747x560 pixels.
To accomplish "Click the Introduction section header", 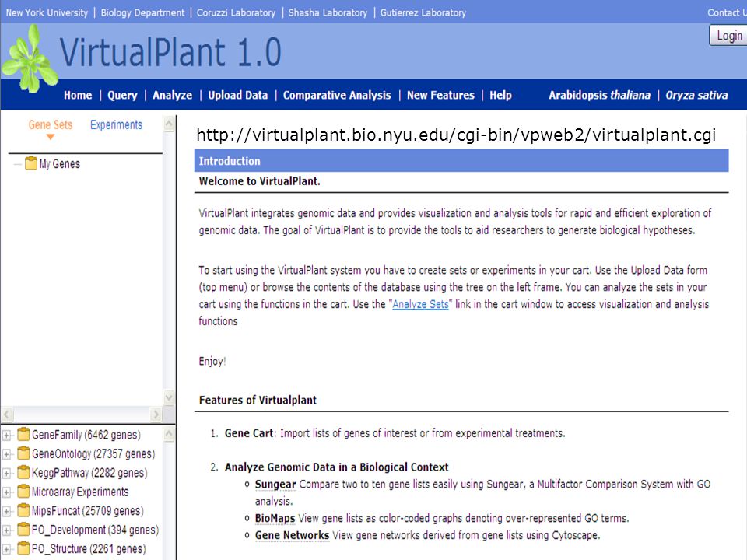I will pyautogui.click(x=461, y=161).
